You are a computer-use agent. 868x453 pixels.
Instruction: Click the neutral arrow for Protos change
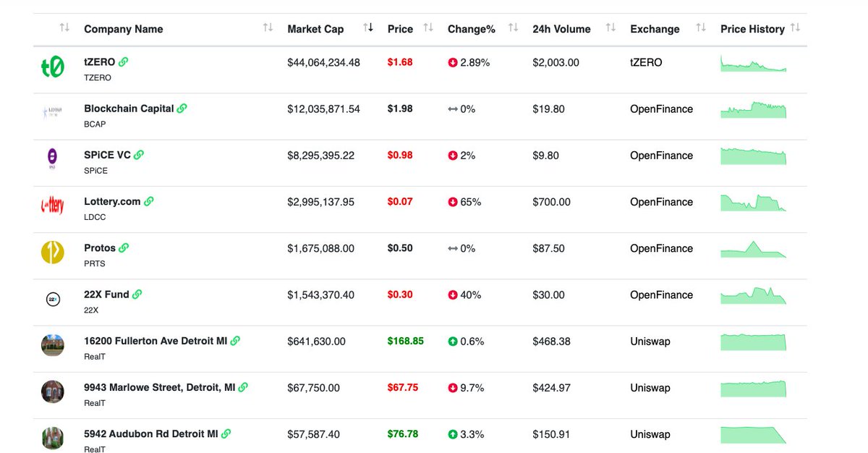tap(453, 248)
